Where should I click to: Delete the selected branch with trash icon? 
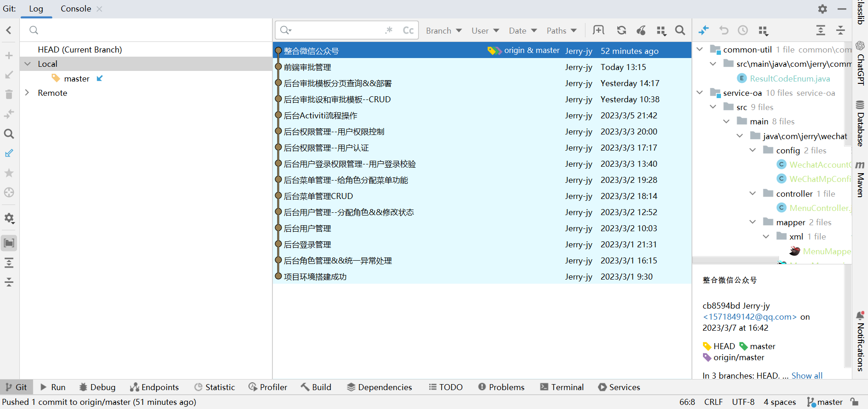pos(9,94)
